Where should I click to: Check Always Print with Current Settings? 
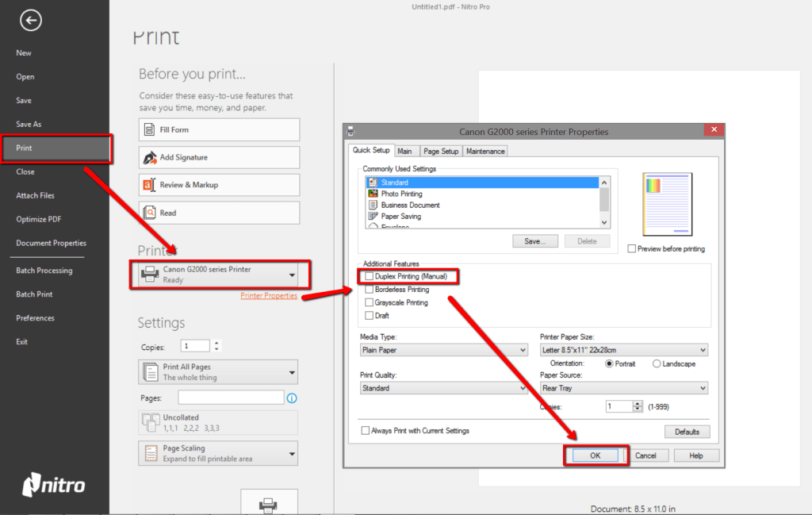pos(366,431)
